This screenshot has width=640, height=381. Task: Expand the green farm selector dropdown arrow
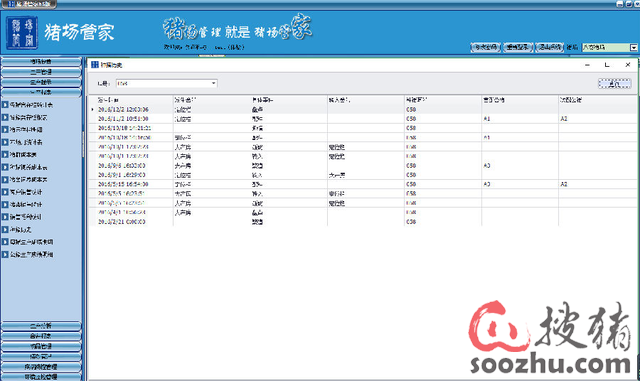[633, 47]
